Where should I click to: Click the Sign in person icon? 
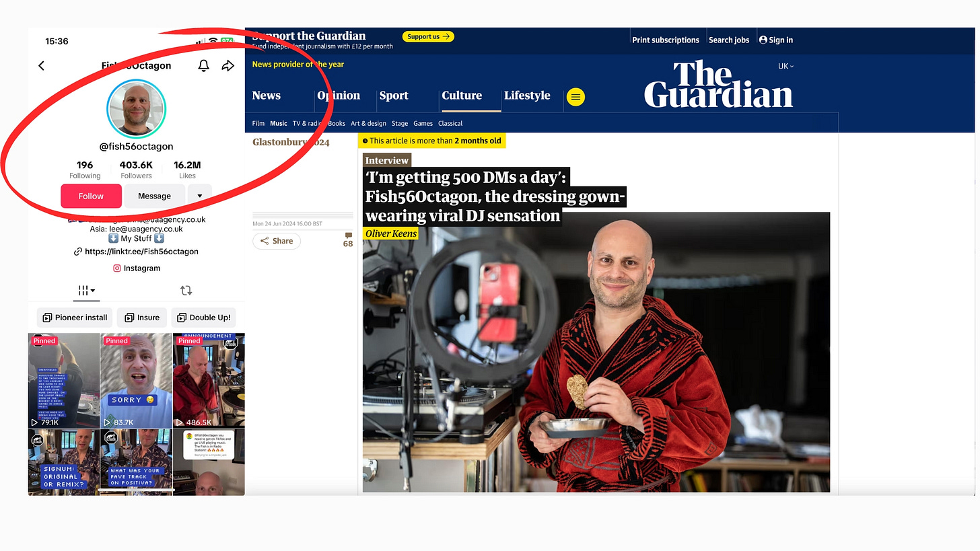coord(763,40)
